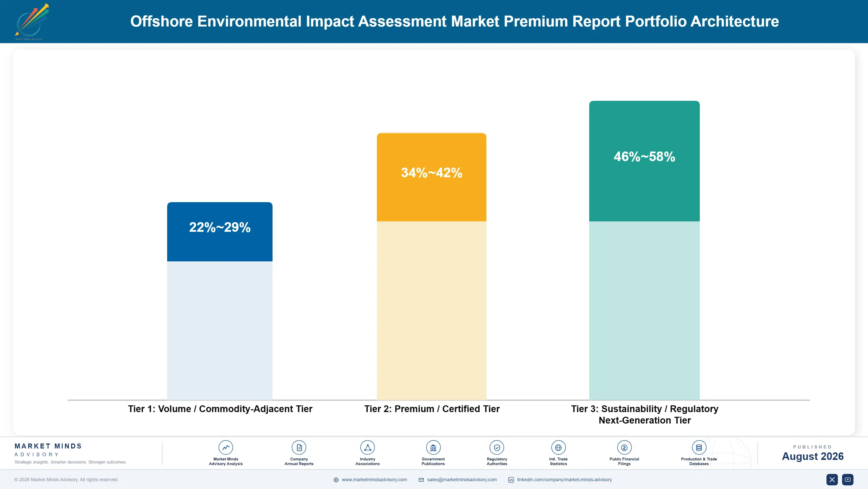Click 'Production & Trade Databases' source label
Image resolution: width=868 pixels, height=489 pixels.
pos(699,461)
